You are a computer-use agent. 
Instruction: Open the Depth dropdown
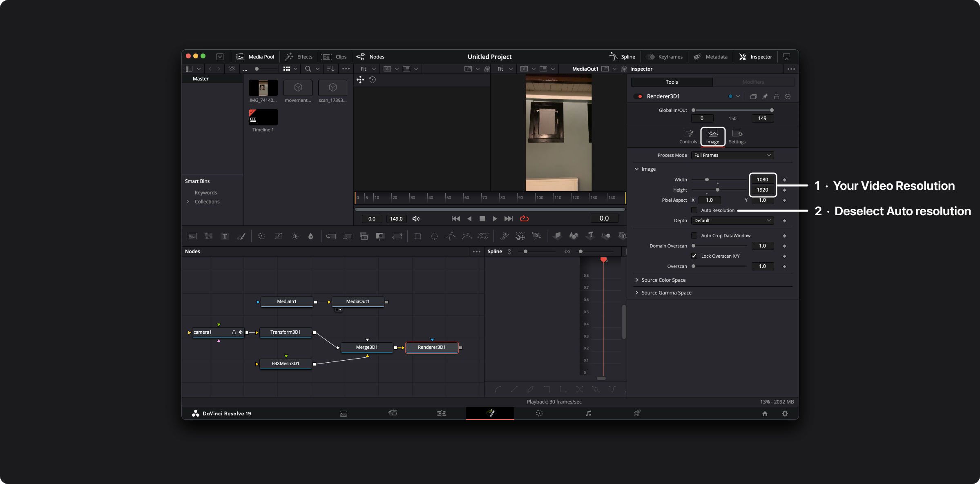[x=732, y=221]
